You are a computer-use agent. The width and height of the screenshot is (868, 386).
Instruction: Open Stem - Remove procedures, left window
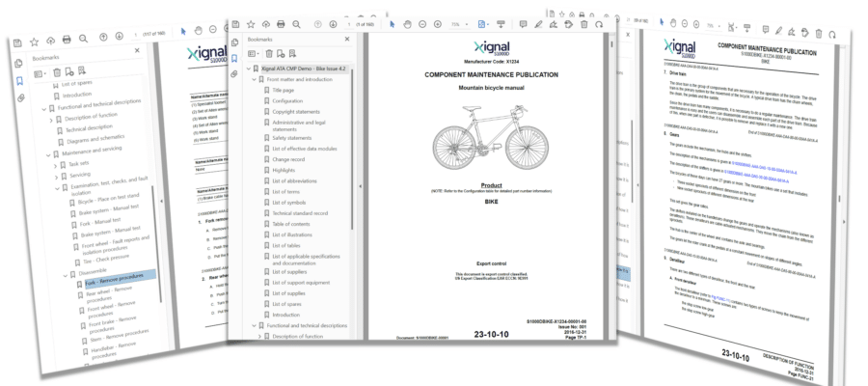pyautogui.click(x=120, y=336)
